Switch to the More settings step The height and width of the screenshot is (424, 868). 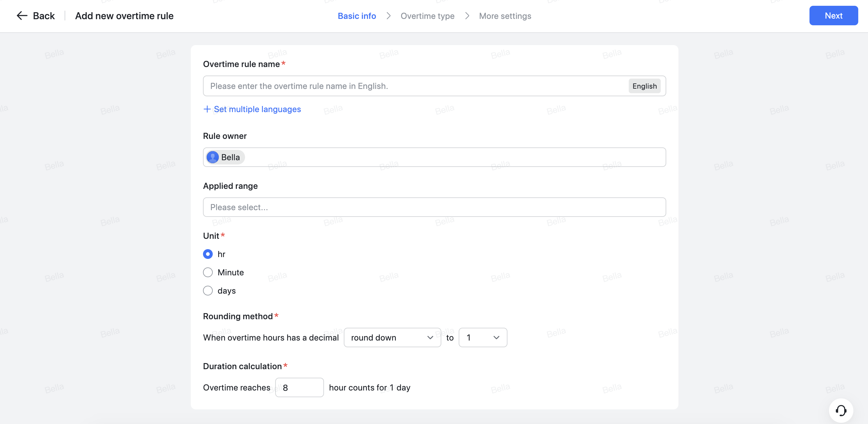click(505, 16)
